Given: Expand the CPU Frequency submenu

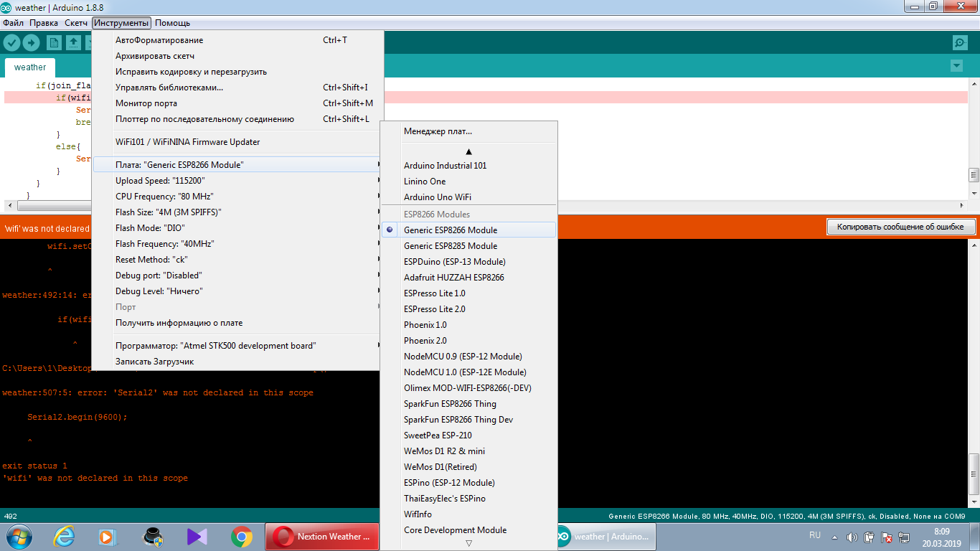Looking at the screenshot, I should (237, 197).
